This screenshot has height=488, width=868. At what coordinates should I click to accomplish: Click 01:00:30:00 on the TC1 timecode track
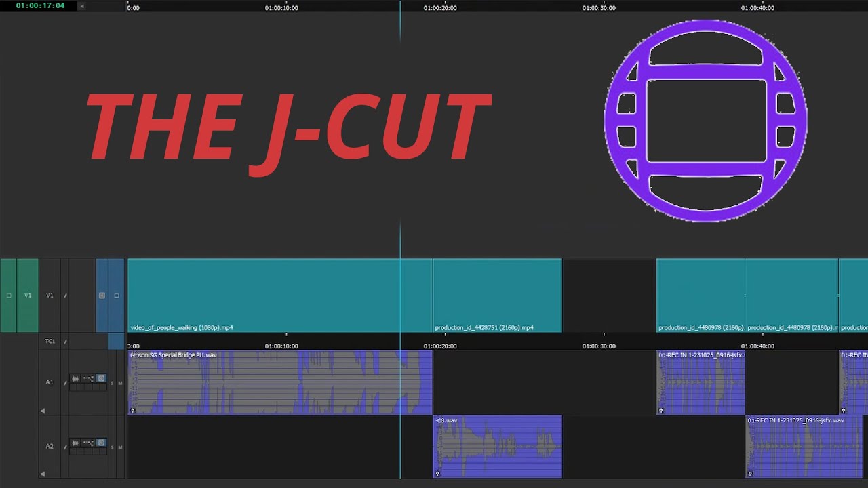click(599, 346)
